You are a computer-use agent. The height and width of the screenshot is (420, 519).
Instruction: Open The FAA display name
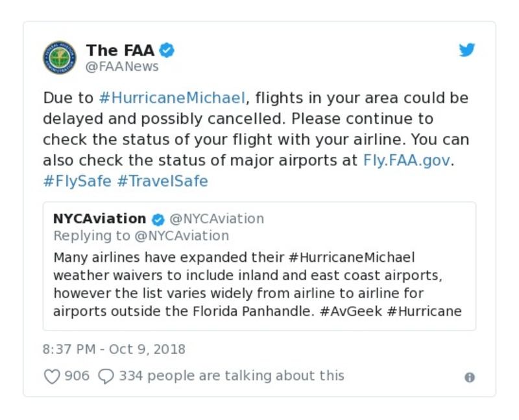120,50
